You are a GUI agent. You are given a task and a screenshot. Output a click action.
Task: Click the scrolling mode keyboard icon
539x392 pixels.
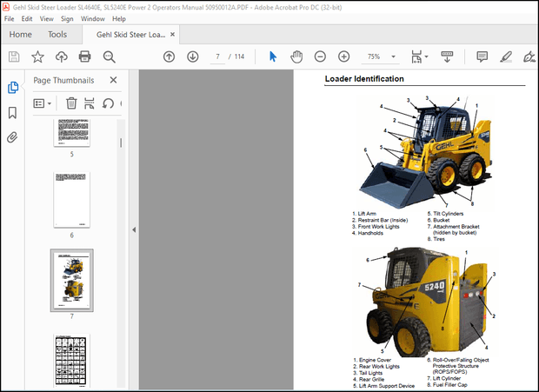(x=447, y=56)
